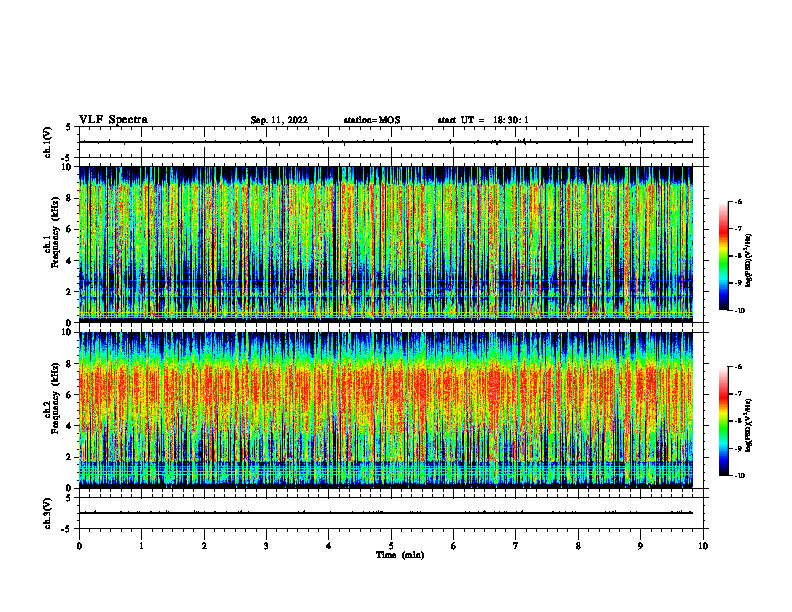Click tick label "0" on the time axis

tap(79, 546)
